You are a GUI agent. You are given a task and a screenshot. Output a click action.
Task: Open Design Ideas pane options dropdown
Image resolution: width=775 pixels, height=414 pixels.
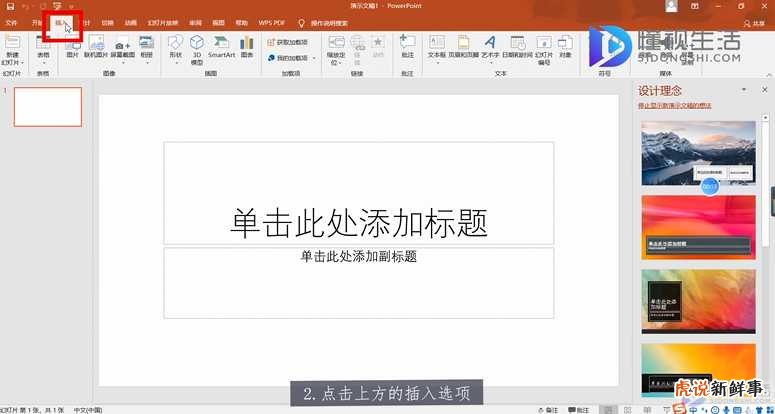(744, 89)
